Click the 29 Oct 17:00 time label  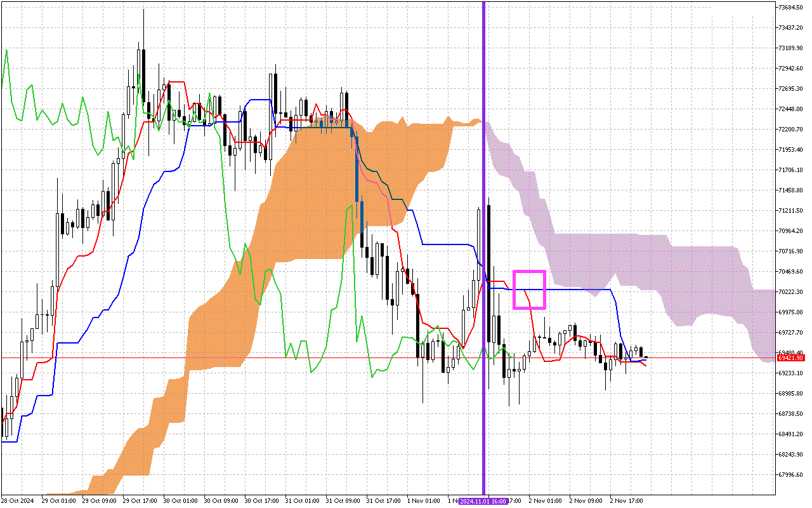[x=140, y=501]
